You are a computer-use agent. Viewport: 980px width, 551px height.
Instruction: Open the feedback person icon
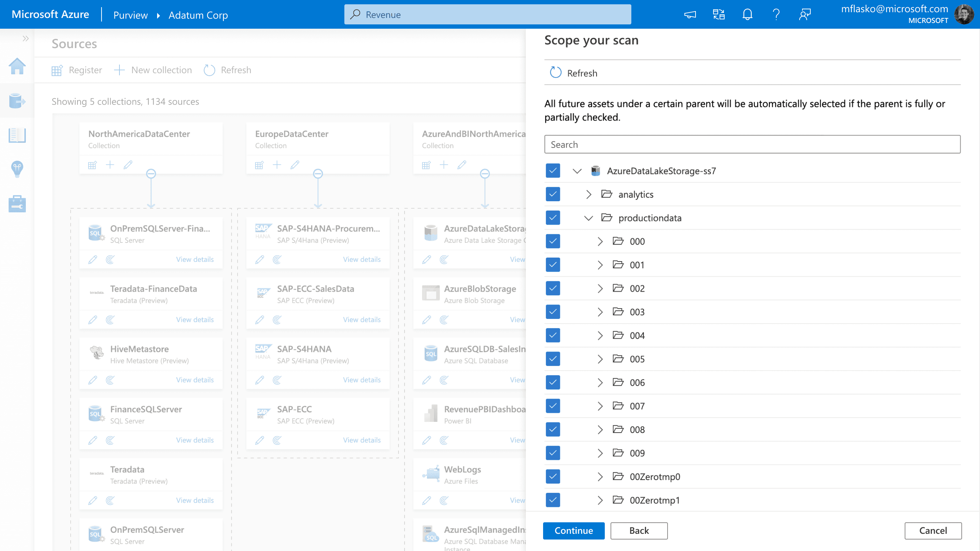pyautogui.click(x=805, y=14)
